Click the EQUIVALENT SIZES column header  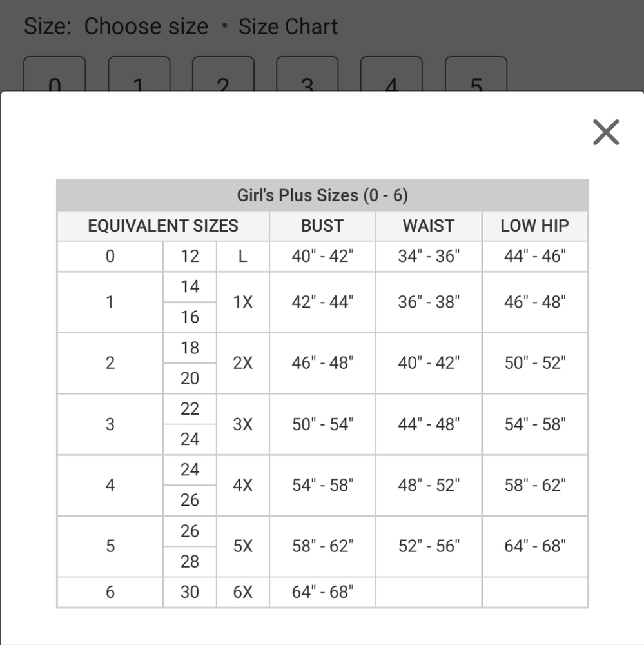pyautogui.click(x=163, y=226)
